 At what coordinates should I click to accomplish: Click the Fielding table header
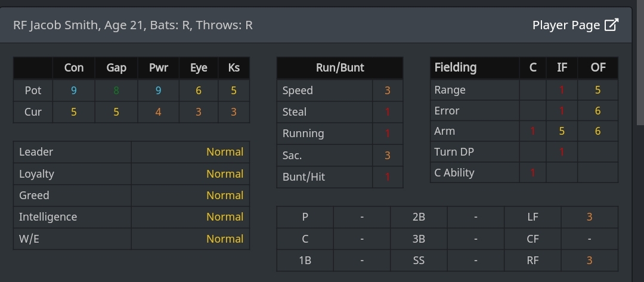[x=456, y=67]
